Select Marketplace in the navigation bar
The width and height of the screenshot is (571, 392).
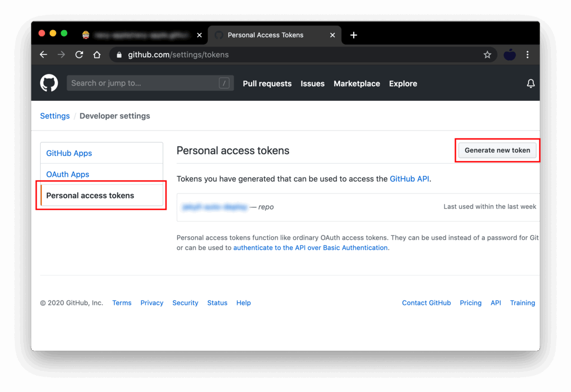click(356, 83)
